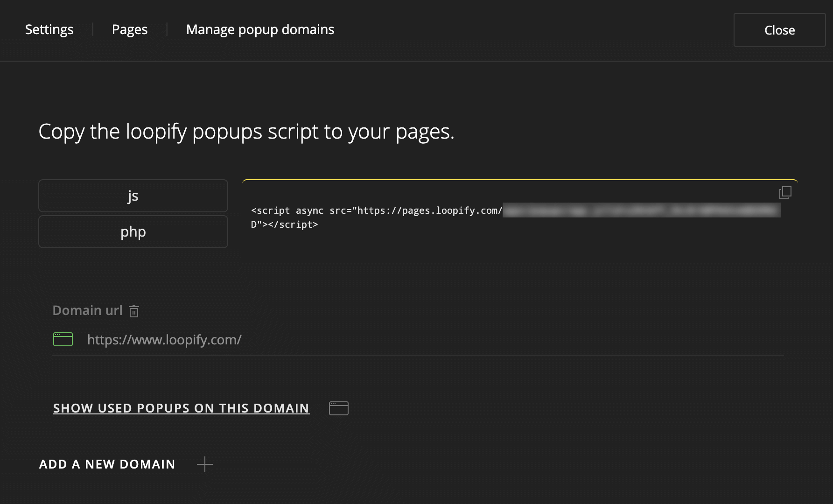Click the Add A New Domain label
Image resolution: width=833 pixels, height=504 pixels.
coord(107,464)
